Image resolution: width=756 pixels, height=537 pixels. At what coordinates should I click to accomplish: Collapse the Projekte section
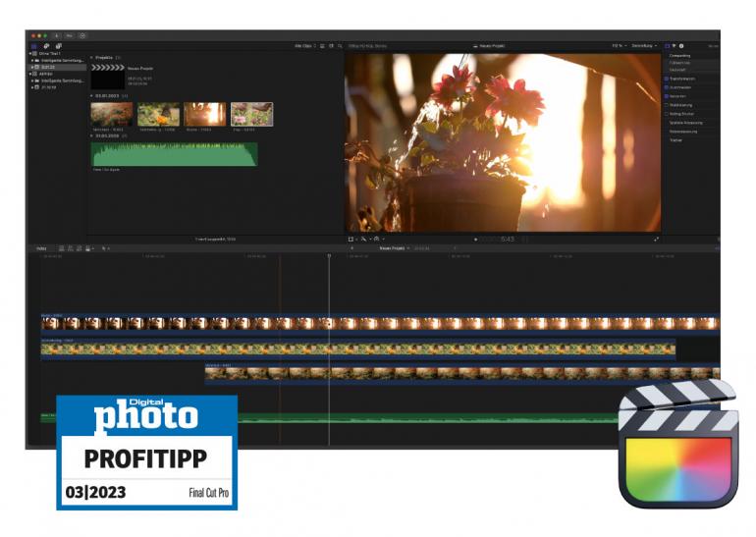coord(91,58)
